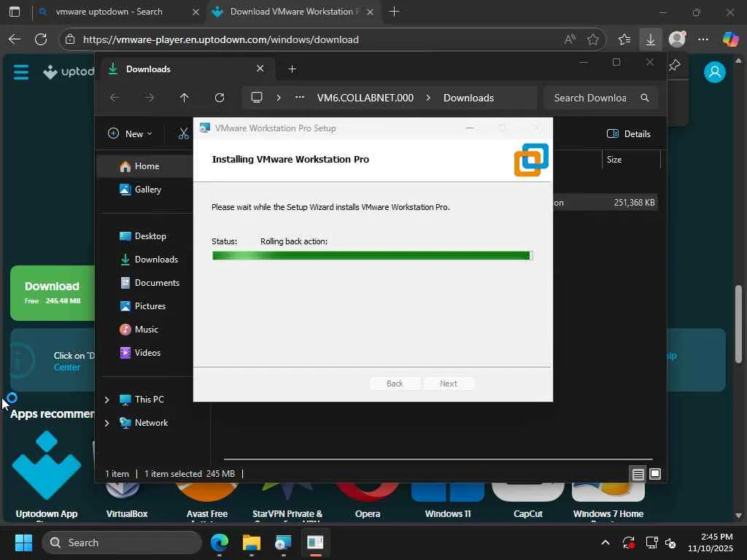This screenshot has width=747, height=560.
Task: Click the Edge address bar URL
Action: coord(220,39)
